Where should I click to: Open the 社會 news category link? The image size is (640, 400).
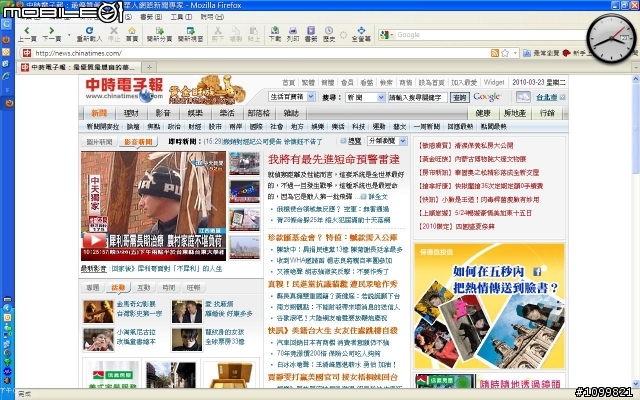coord(276,127)
